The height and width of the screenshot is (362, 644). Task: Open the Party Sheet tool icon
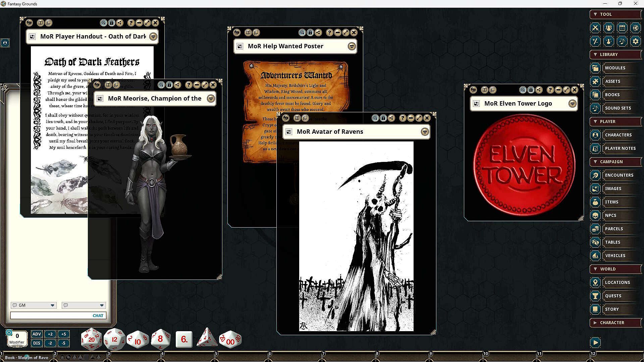click(609, 28)
